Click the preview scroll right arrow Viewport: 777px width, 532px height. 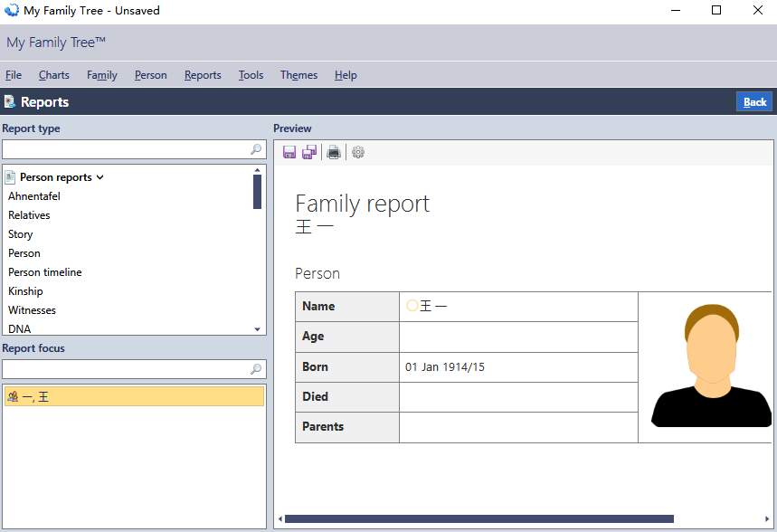click(767, 519)
